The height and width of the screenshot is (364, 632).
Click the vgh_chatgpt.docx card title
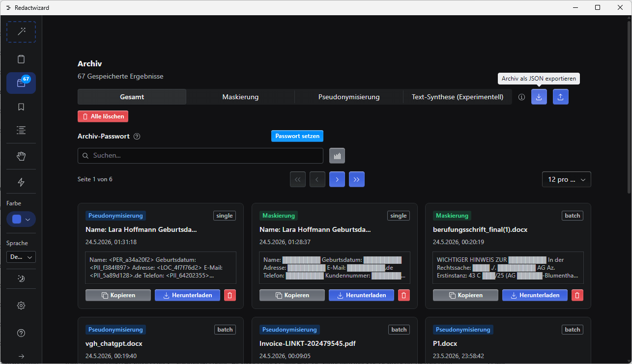pos(114,343)
